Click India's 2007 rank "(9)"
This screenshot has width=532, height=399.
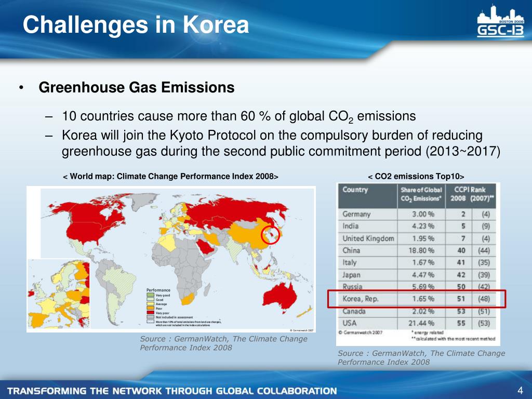tap(486, 226)
